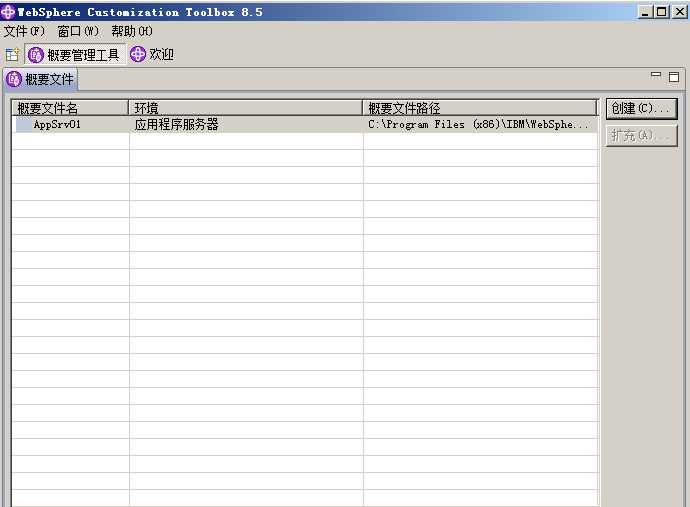Select the 概要文件 view tab

(40, 79)
